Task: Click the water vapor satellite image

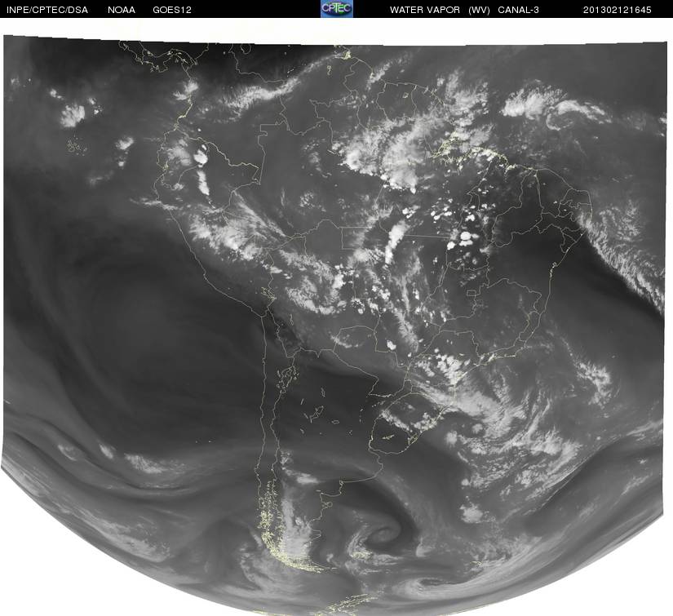Action: coord(334,326)
